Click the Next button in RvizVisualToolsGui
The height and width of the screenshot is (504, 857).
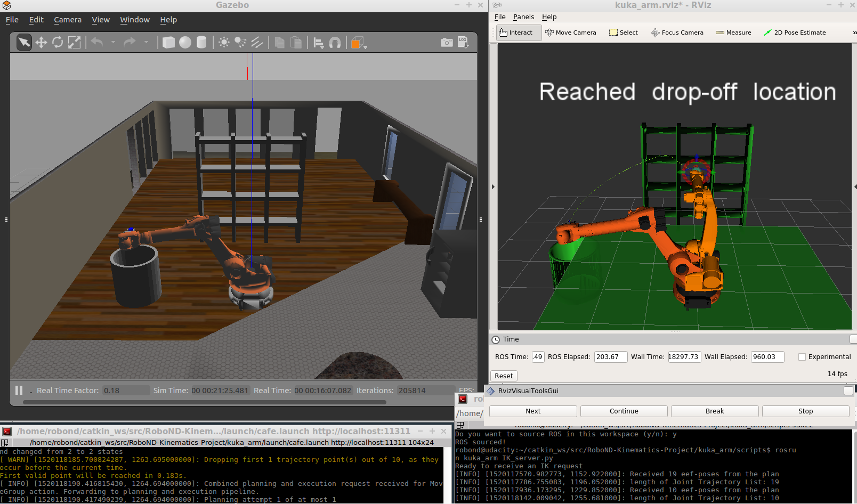[533, 411]
